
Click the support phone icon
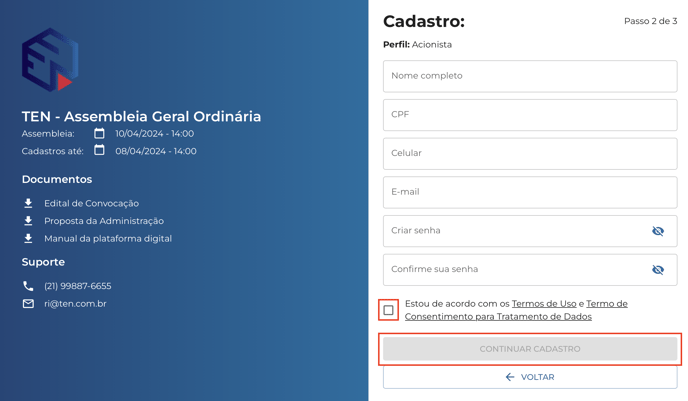(x=28, y=286)
